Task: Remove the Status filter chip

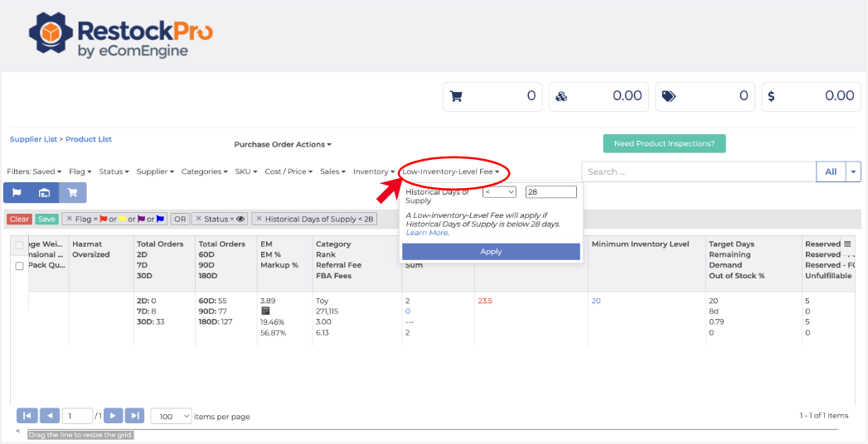Action: coord(198,220)
